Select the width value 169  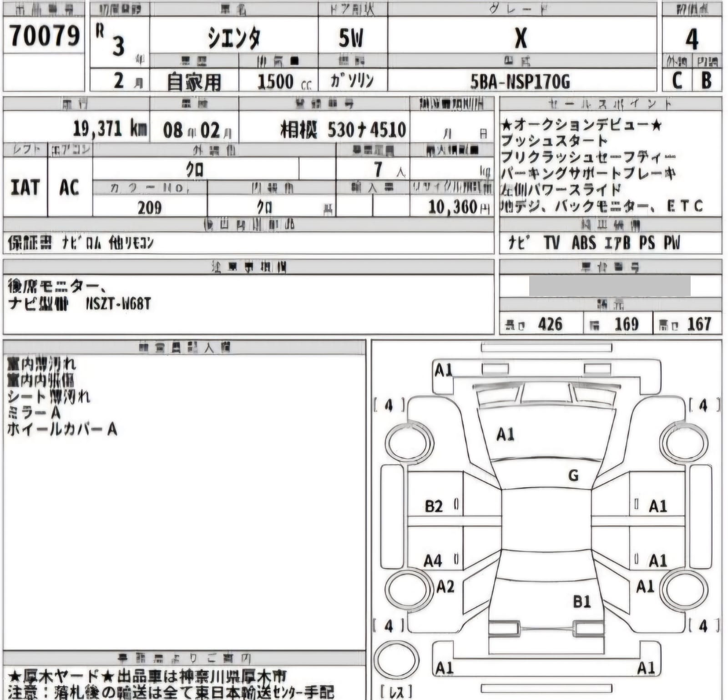pyautogui.click(x=627, y=324)
